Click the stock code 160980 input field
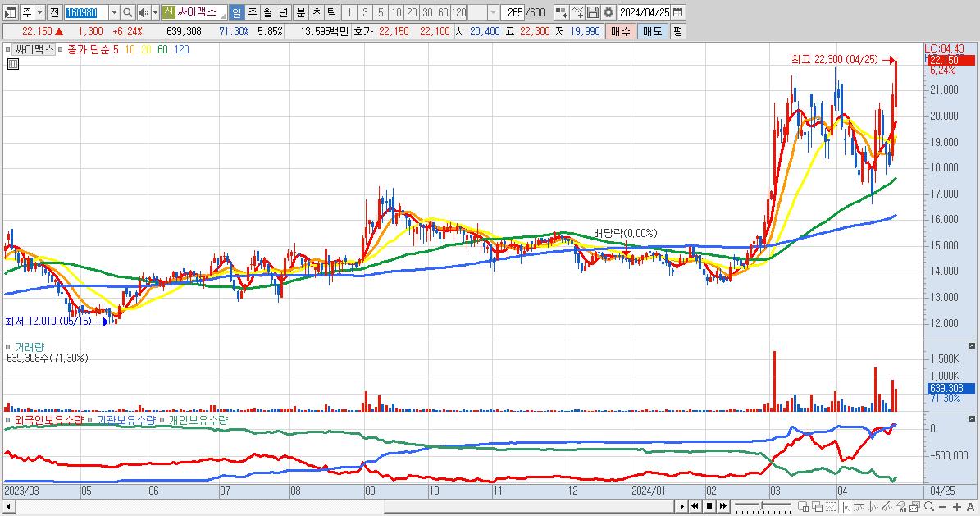 [86, 12]
